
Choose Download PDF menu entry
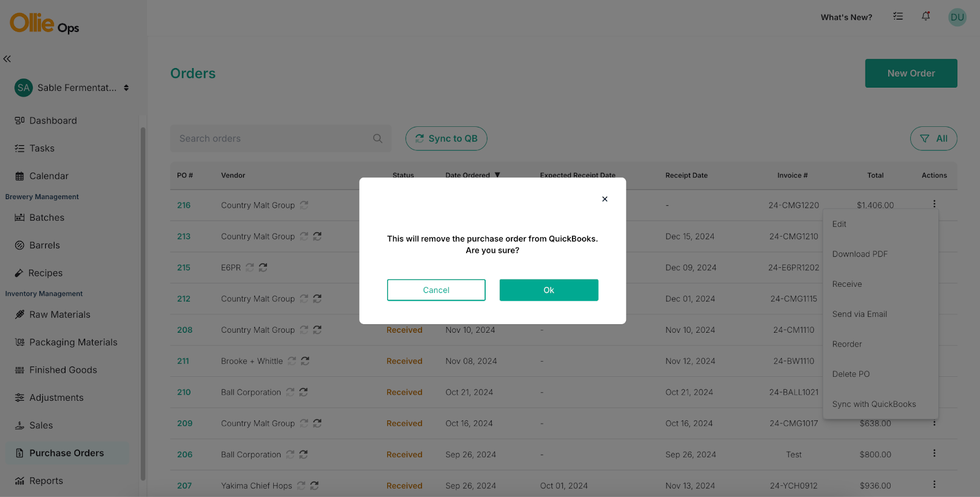(x=859, y=254)
